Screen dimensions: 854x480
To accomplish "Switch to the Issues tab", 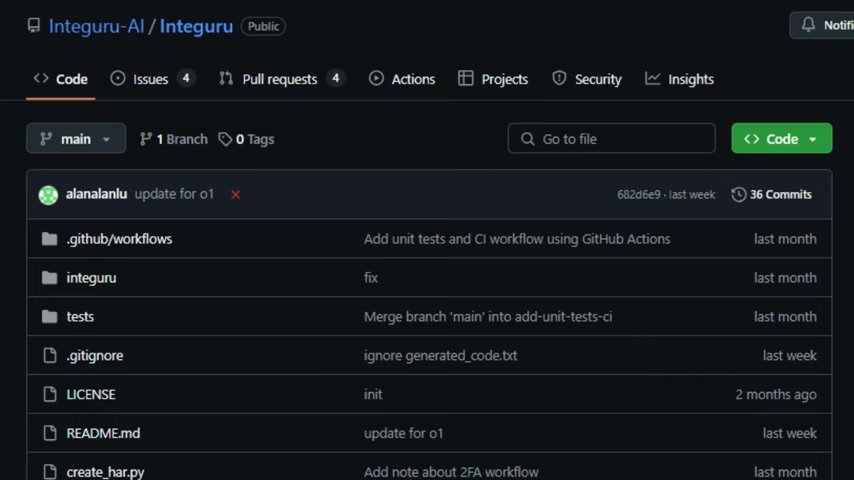I will [152, 79].
